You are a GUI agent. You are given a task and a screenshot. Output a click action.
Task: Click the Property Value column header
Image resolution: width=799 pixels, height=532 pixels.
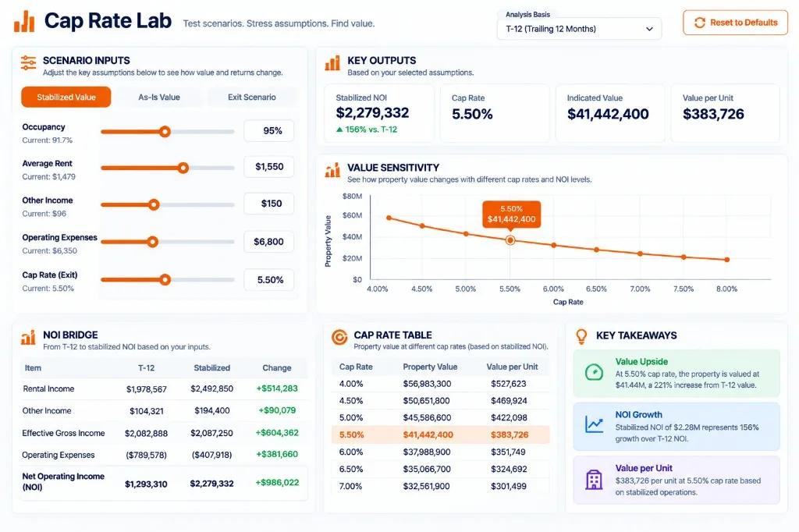click(x=430, y=367)
